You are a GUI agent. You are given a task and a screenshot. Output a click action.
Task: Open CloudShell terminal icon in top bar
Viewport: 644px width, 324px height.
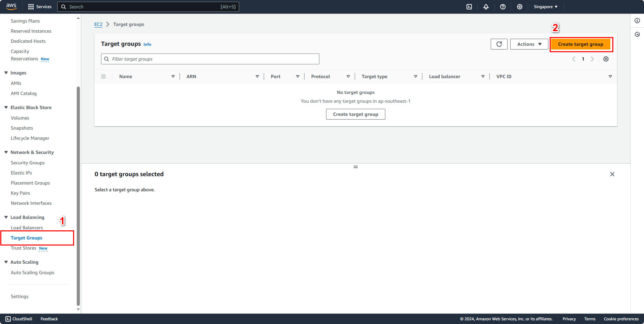(469, 6)
